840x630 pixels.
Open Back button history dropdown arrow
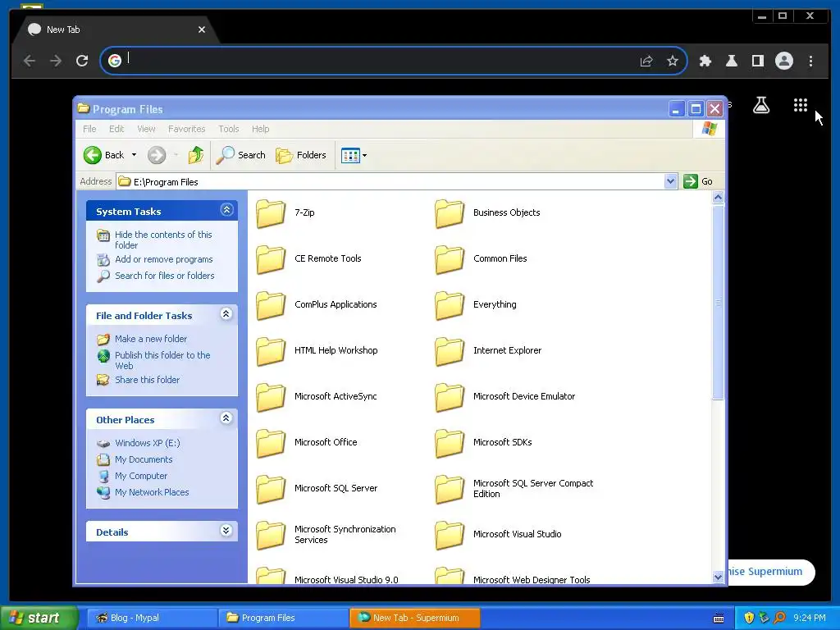click(x=134, y=155)
